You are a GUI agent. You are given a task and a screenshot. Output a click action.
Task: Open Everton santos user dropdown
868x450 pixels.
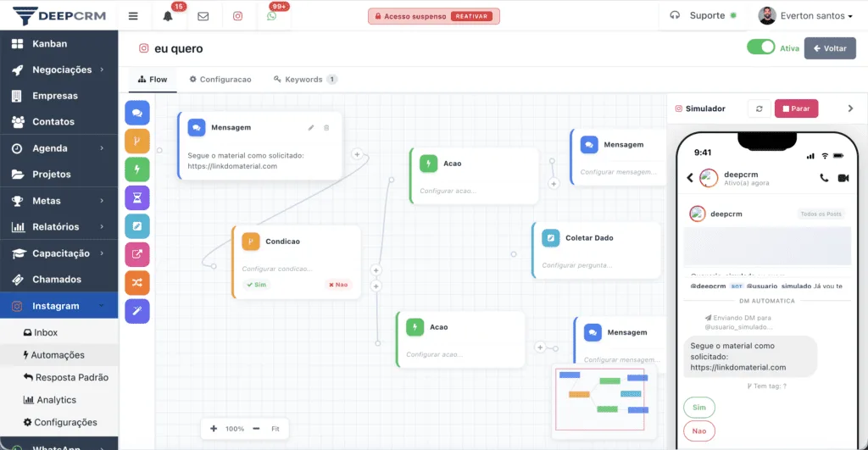[805, 15]
